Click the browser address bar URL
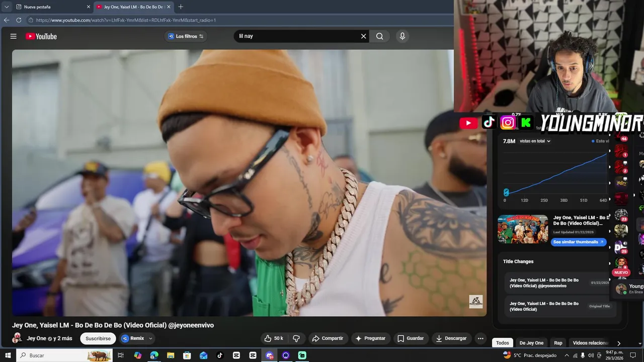This screenshot has height=362, width=644. 126,20
